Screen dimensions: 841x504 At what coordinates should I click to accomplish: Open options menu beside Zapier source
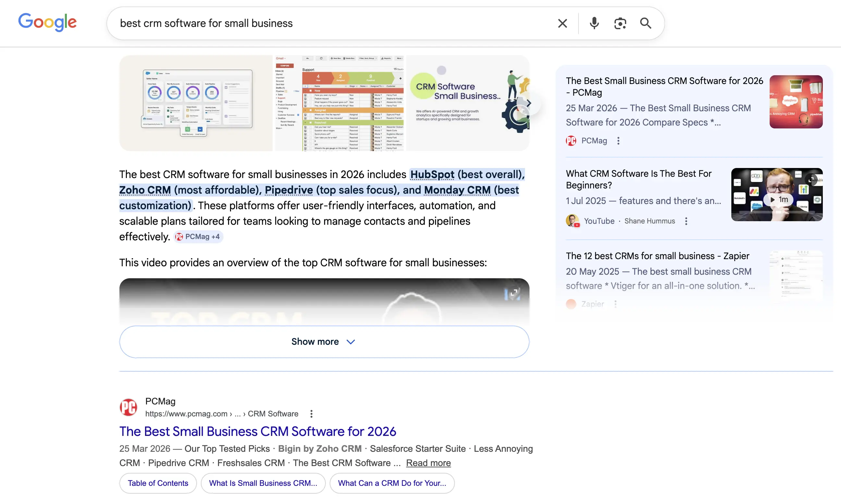point(615,304)
